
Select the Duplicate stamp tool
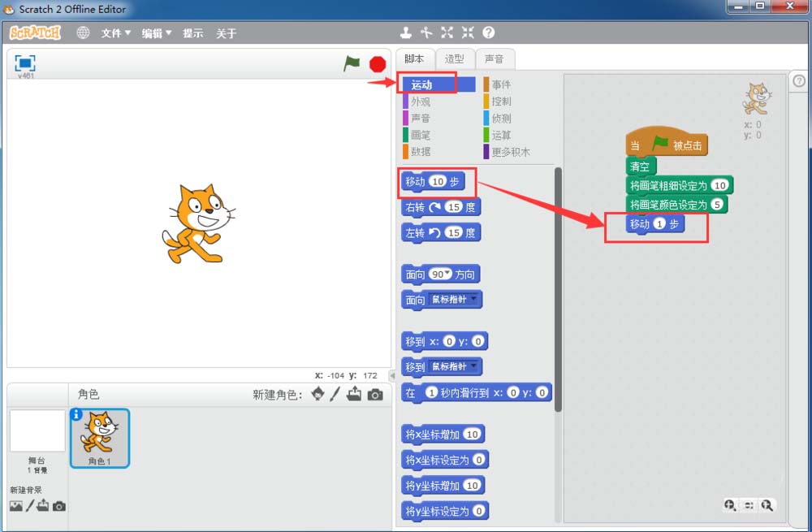coord(406,32)
